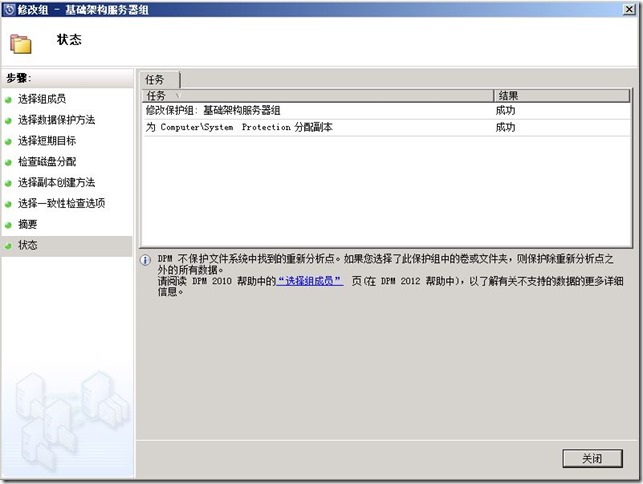Click green status dot beside 摘要
The height and width of the screenshot is (484, 643).
[x=8, y=225]
